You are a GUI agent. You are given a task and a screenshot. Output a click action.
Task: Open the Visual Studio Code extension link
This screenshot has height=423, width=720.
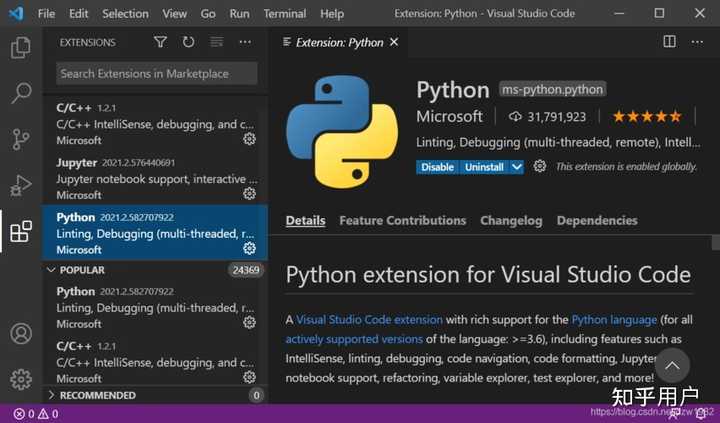pyautogui.click(x=369, y=320)
